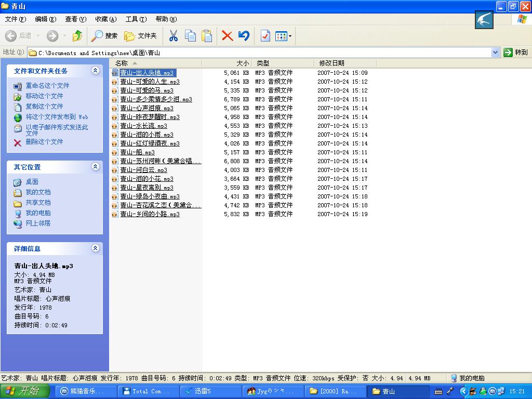Click the Start (开始) button
The height and width of the screenshot is (399, 532).
(24, 391)
